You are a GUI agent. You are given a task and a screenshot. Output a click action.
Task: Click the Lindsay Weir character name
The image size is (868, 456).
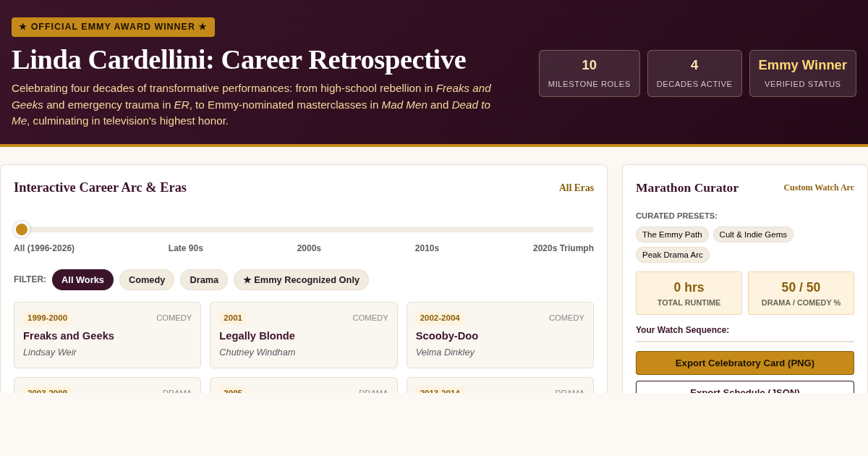click(50, 352)
